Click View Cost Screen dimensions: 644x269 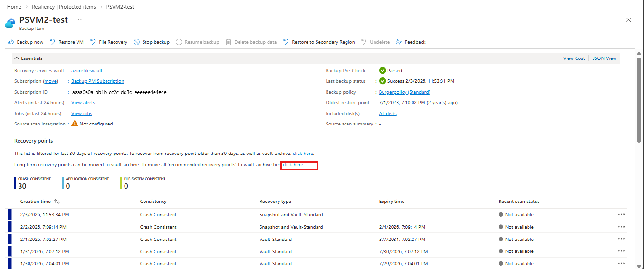coord(574,58)
